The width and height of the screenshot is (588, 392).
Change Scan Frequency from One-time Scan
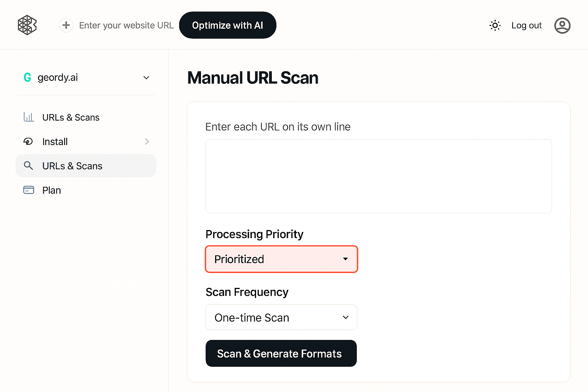pos(281,317)
